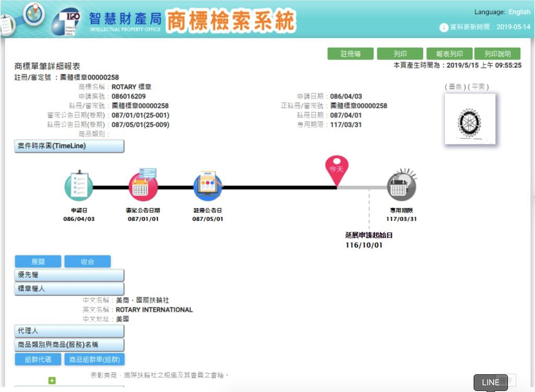Select the 中文地址 value 美國

[122, 319]
